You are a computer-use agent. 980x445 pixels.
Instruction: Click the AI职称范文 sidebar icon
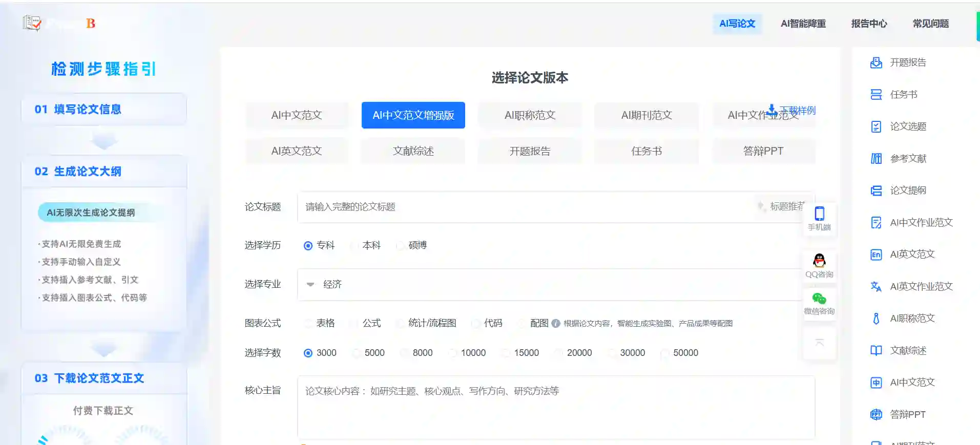(876, 319)
